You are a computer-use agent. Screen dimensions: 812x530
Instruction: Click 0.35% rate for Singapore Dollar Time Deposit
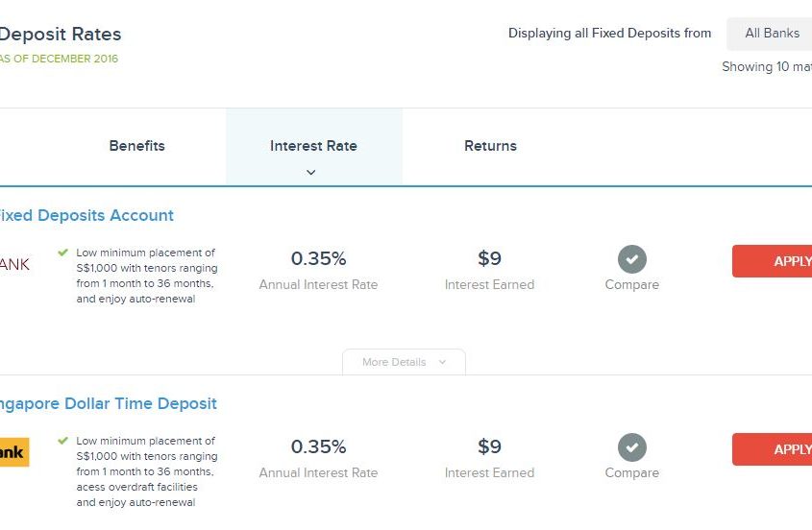[318, 446]
